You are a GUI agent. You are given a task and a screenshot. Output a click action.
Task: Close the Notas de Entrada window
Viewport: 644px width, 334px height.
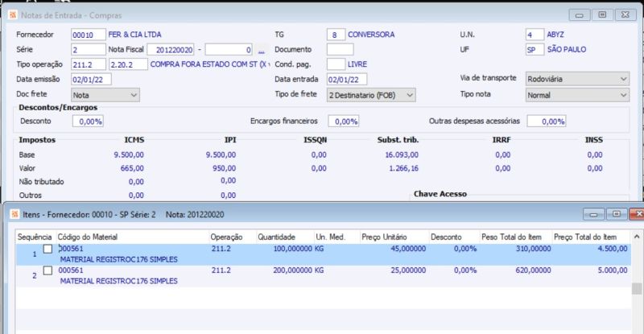coord(625,15)
